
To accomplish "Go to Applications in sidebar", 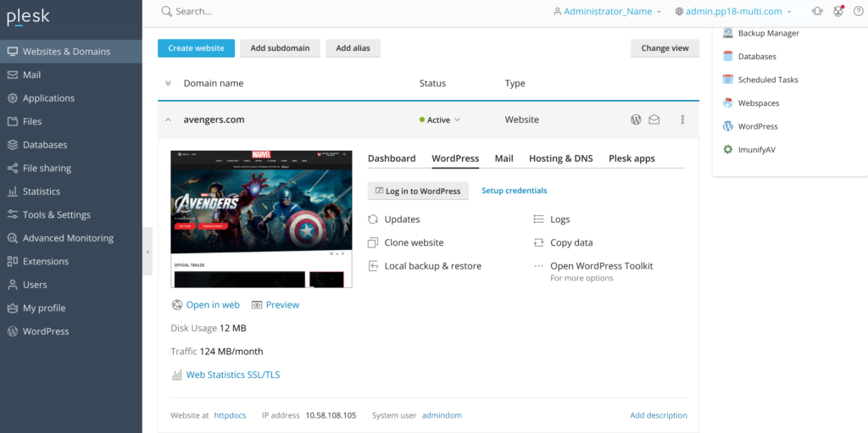I will point(71,98).
